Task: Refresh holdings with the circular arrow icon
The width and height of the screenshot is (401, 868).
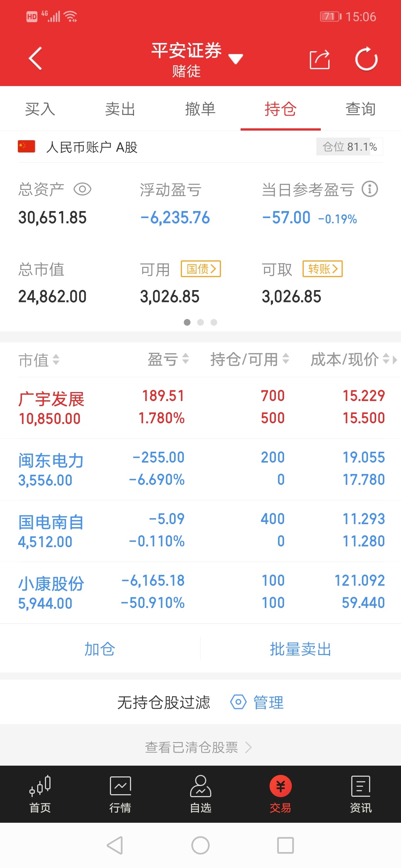Action: pos(366,59)
